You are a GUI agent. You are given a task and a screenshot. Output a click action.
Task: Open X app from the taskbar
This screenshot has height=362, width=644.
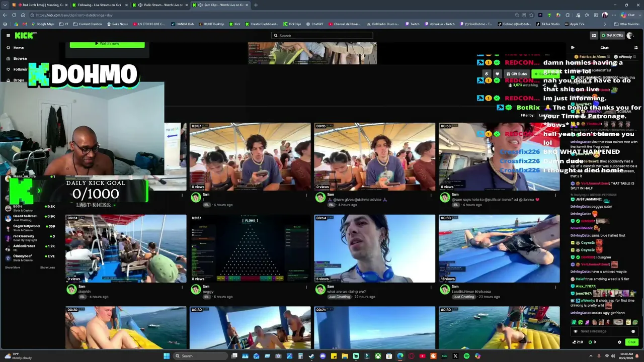coord(455,356)
